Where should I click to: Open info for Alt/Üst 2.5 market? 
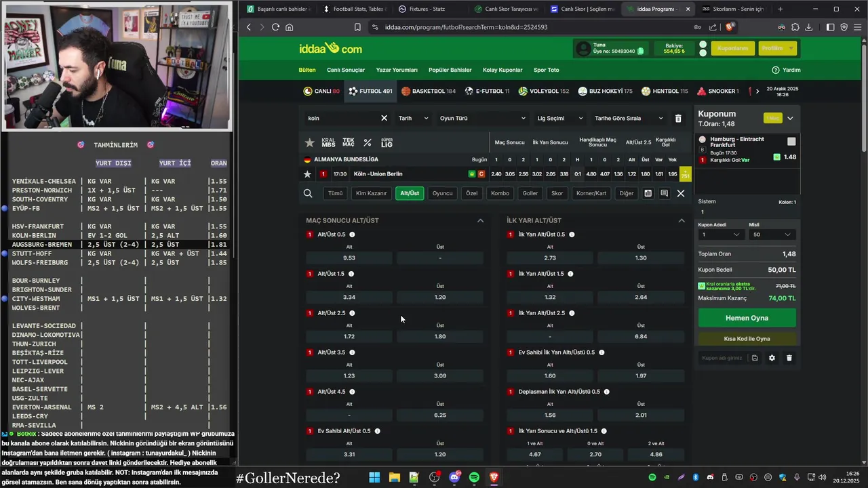[352, 313]
